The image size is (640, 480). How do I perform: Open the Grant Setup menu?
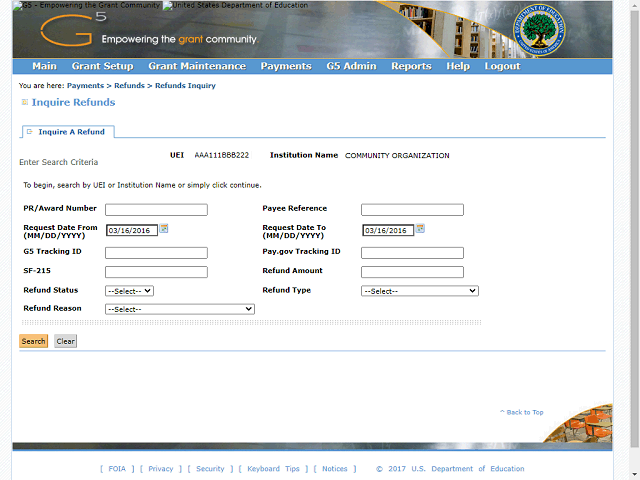pyautogui.click(x=102, y=66)
